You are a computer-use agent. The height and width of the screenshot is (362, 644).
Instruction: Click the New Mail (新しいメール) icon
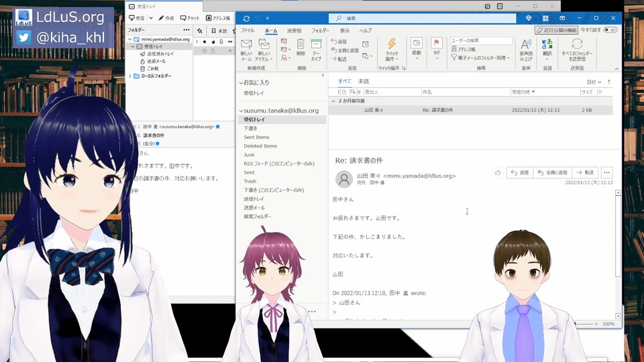246,50
